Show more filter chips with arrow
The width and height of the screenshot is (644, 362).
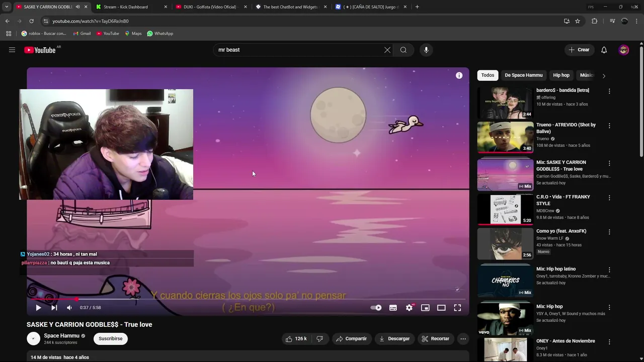click(x=604, y=76)
